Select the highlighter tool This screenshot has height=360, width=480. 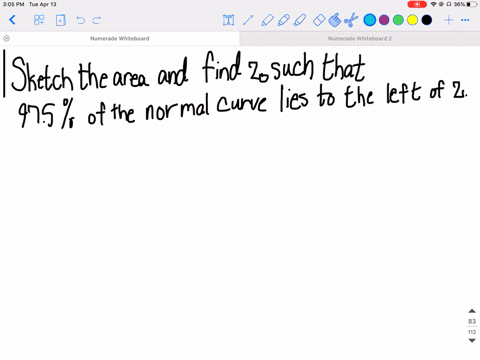[300, 20]
